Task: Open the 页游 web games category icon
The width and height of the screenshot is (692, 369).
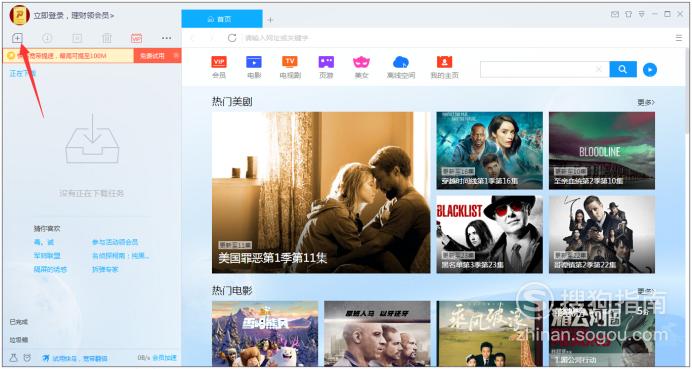Action: (x=326, y=62)
